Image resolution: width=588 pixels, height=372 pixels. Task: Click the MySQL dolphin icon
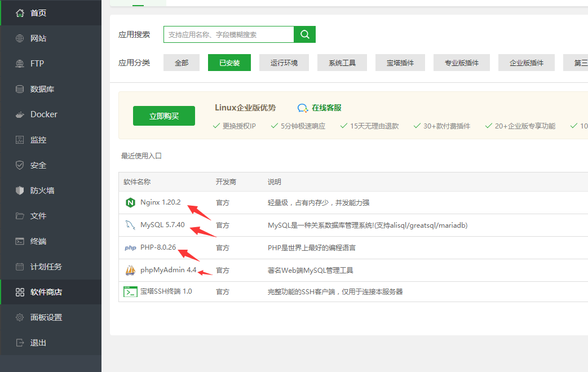click(130, 225)
